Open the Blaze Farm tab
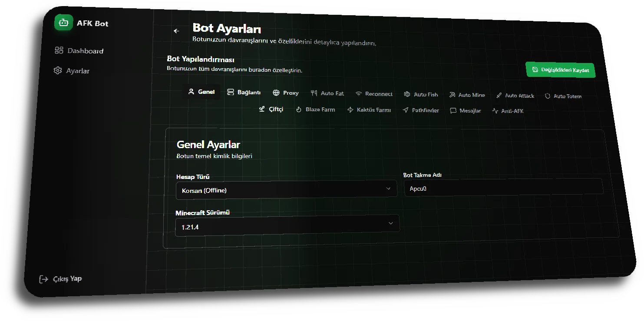This screenshot has width=644, height=321. point(316,109)
